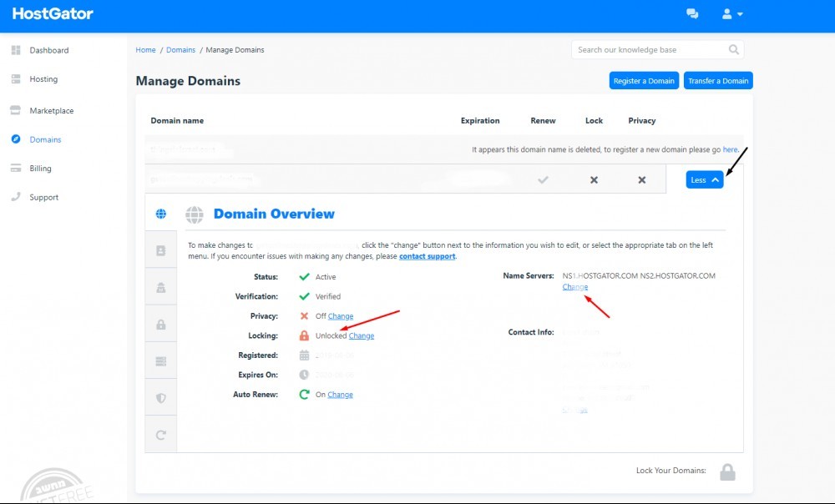
Task: Click the large globe icon beside Domain Overview
Action: pyautogui.click(x=195, y=214)
